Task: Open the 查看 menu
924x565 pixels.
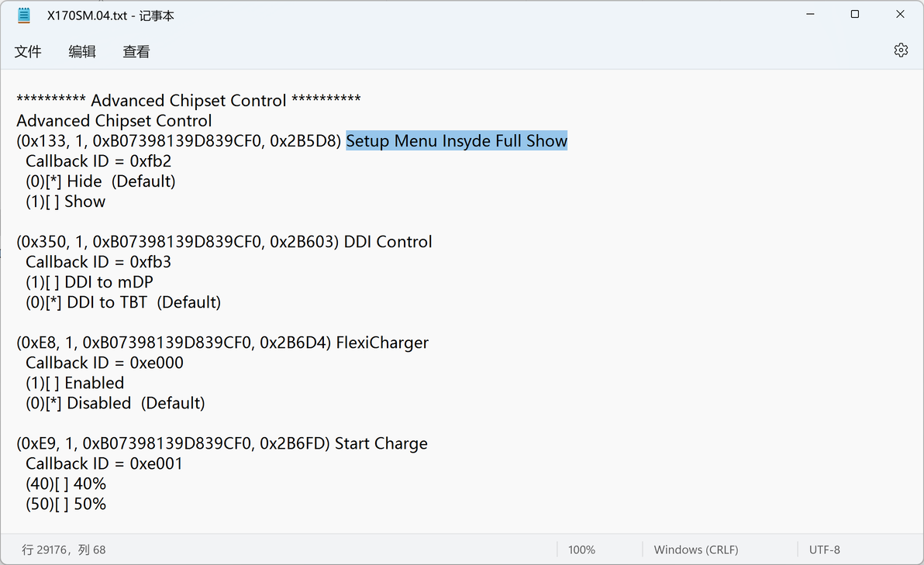Action: [136, 52]
